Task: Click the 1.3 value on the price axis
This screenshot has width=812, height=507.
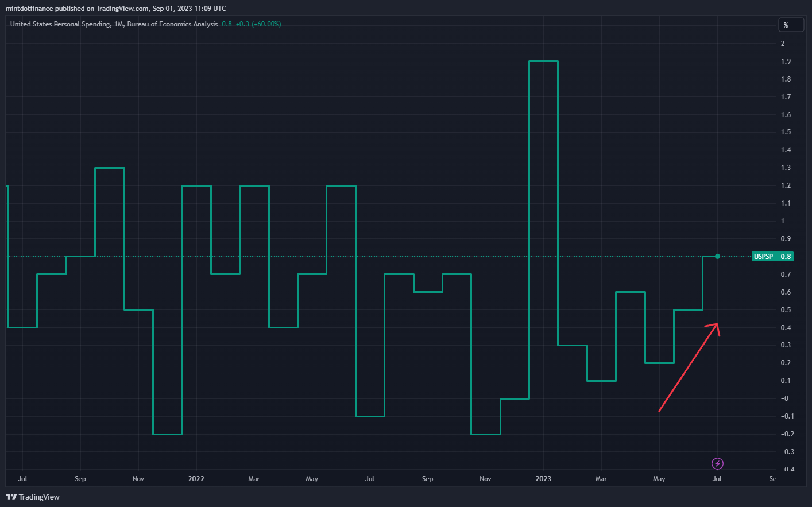Action: [x=786, y=168]
